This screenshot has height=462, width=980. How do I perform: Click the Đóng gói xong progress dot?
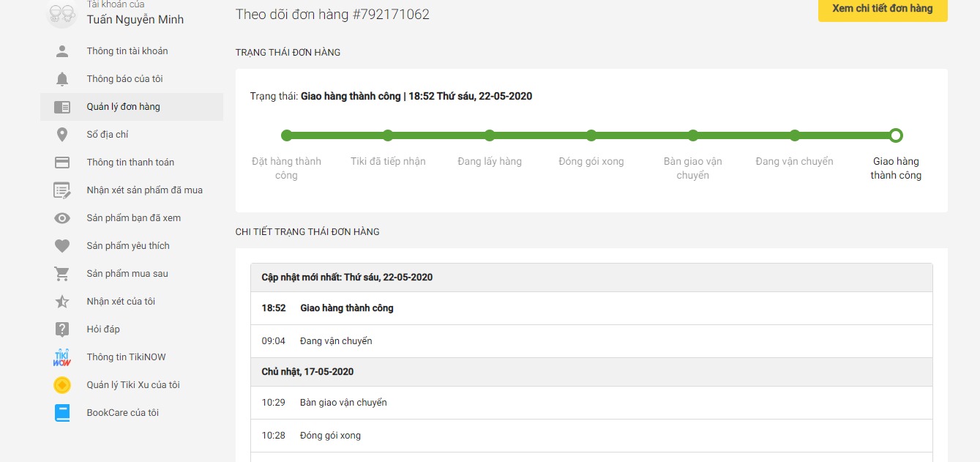[x=591, y=135]
